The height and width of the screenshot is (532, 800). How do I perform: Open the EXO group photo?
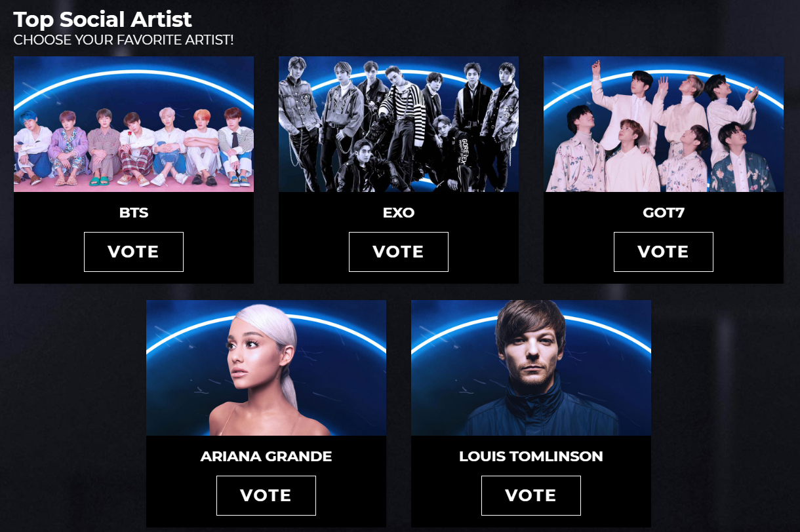399,124
